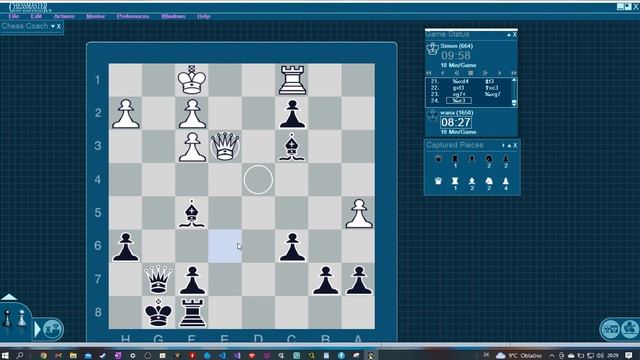This screenshot has height=360, width=640.
Task: Close the Game Status panel
Action: 515,35
